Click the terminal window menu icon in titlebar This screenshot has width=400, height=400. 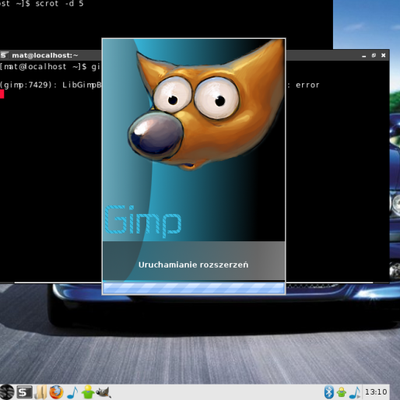(4, 55)
